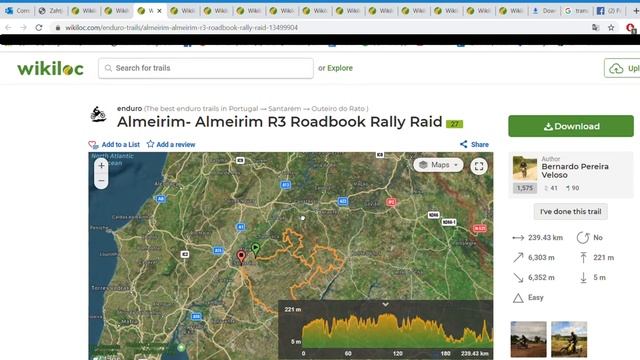Reload the current page
The width and height of the screenshot is (640, 360).
[39, 27]
